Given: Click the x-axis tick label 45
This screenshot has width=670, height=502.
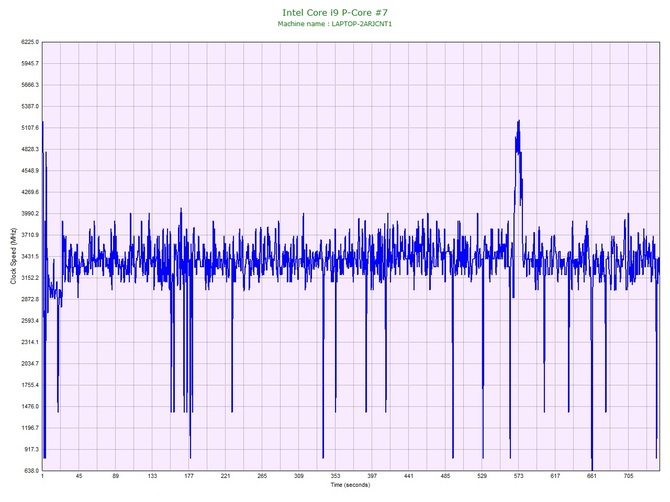Looking at the screenshot, I should [79, 476].
